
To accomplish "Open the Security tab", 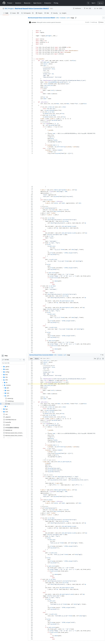I will pyautogui.click(x=54, y=13).
